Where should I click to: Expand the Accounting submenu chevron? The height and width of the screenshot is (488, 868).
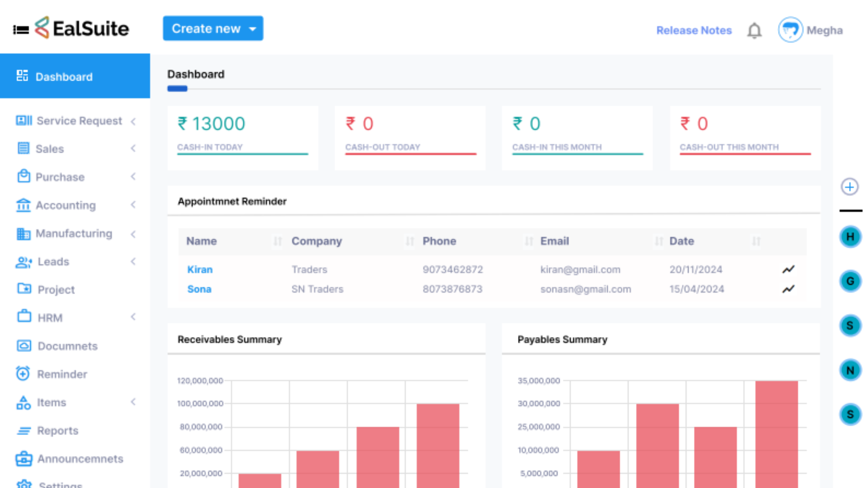pyautogui.click(x=133, y=205)
